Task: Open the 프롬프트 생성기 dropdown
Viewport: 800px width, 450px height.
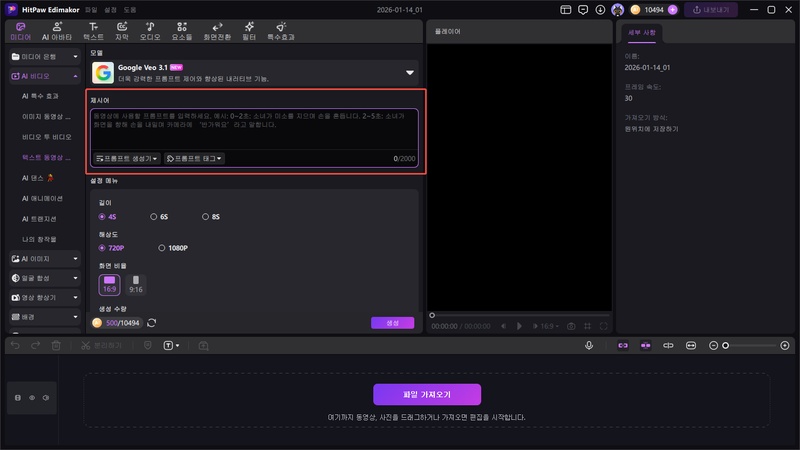Action: click(127, 159)
